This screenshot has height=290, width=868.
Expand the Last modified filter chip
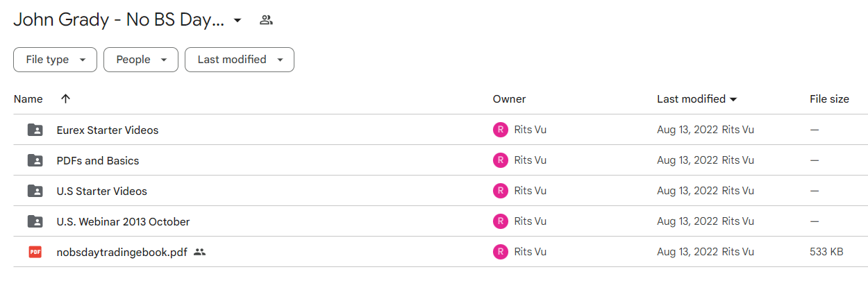click(x=240, y=60)
